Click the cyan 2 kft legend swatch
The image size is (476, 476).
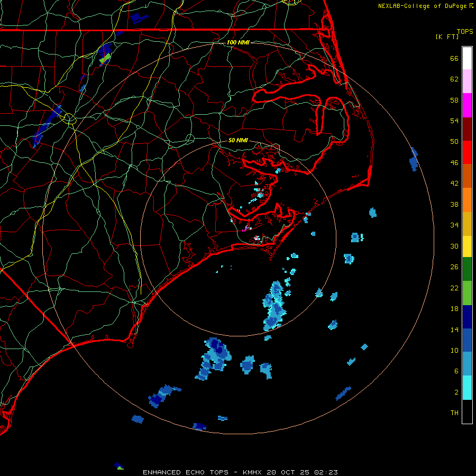click(x=467, y=388)
